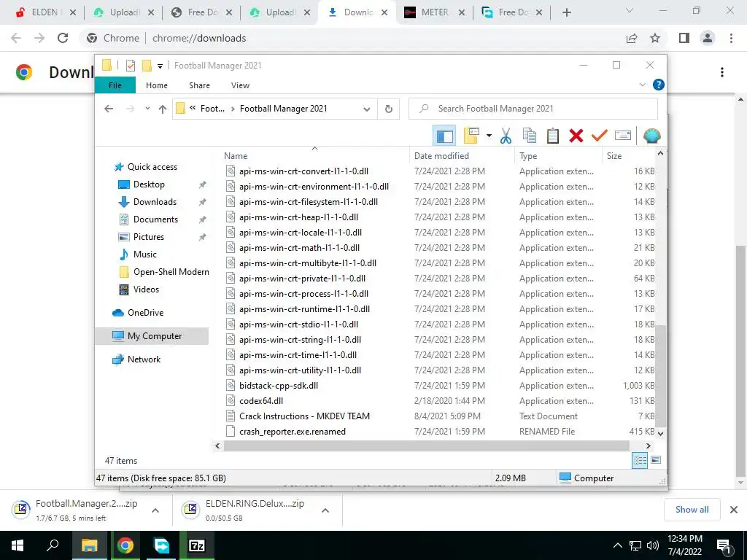747x560 pixels.
Task: Open the Windows Start button
Action: click(18, 545)
